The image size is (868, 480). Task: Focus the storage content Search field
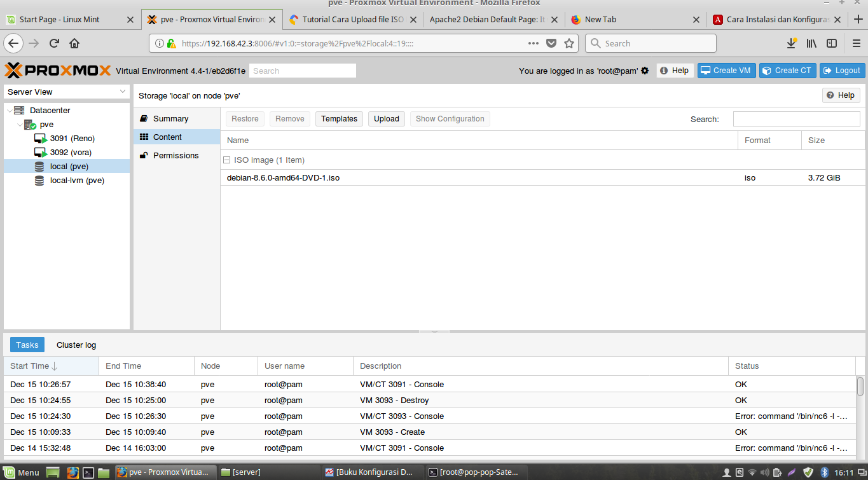pyautogui.click(x=797, y=119)
